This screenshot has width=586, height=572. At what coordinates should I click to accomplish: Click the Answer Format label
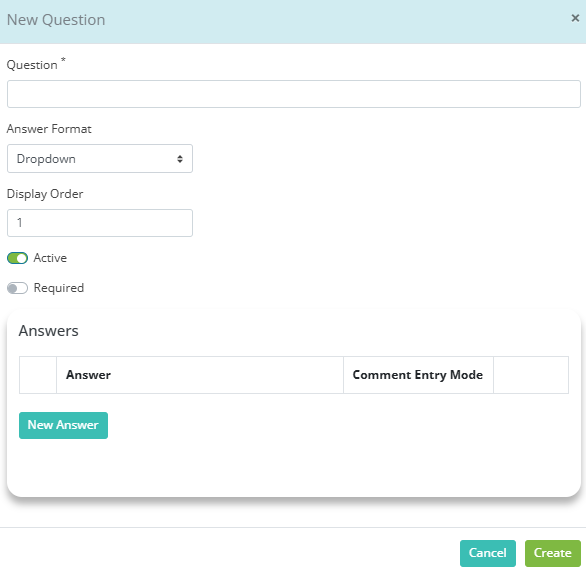click(x=49, y=129)
